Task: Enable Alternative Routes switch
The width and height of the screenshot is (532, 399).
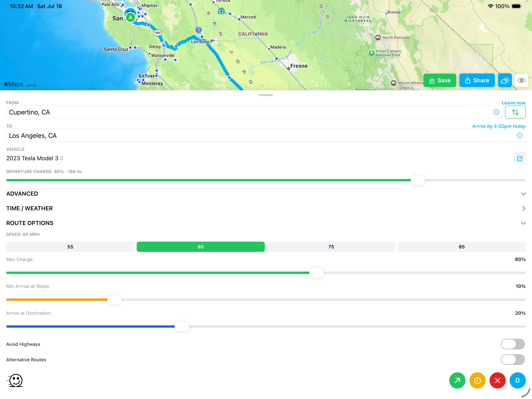Action: pos(513,360)
